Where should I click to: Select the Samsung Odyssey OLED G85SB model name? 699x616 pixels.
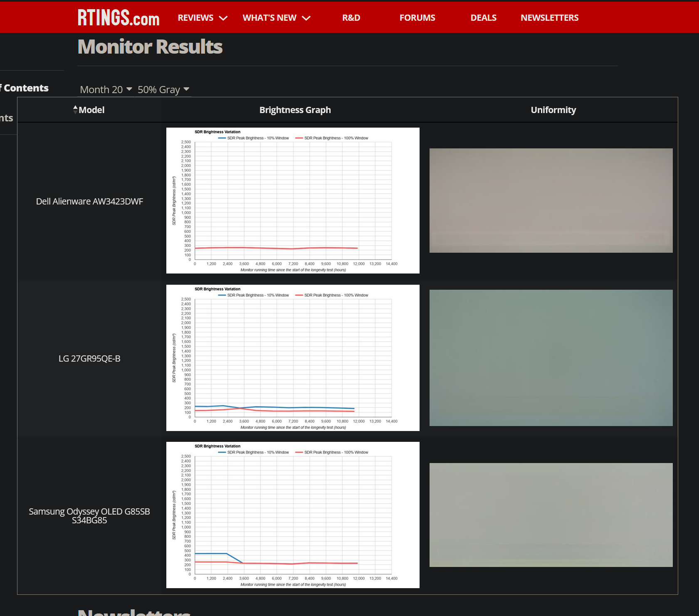tap(89, 515)
